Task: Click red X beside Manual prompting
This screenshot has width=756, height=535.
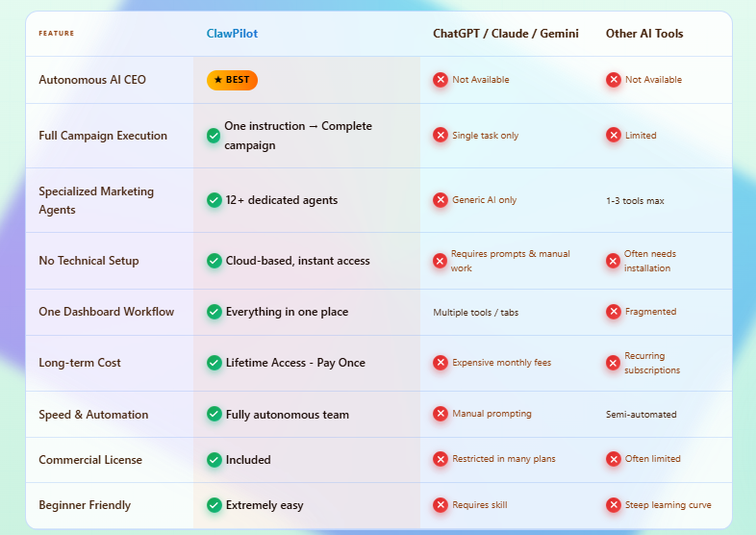Action: click(441, 414)
